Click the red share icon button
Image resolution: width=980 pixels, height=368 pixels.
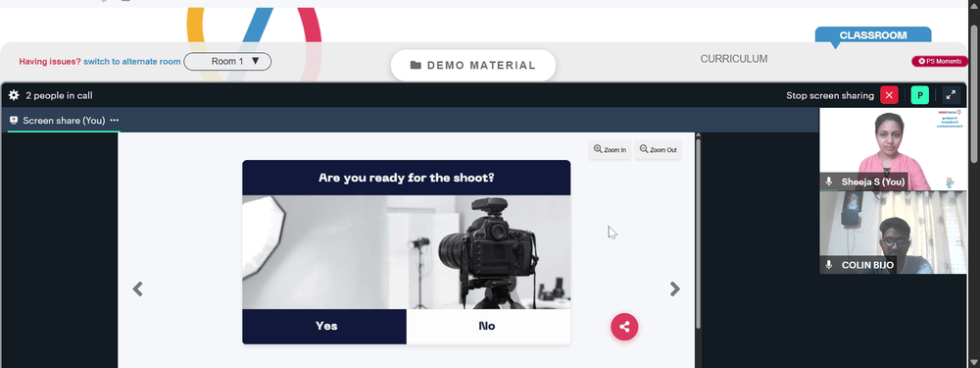pos(624,326)
